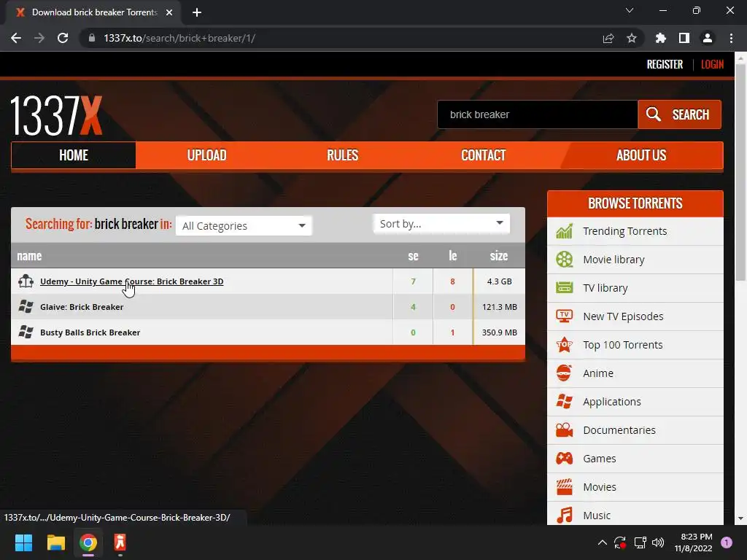Click the Documentaries camera icon
Image resolution: width=747 pixels, height=560 pixels.
click(564, 430)
